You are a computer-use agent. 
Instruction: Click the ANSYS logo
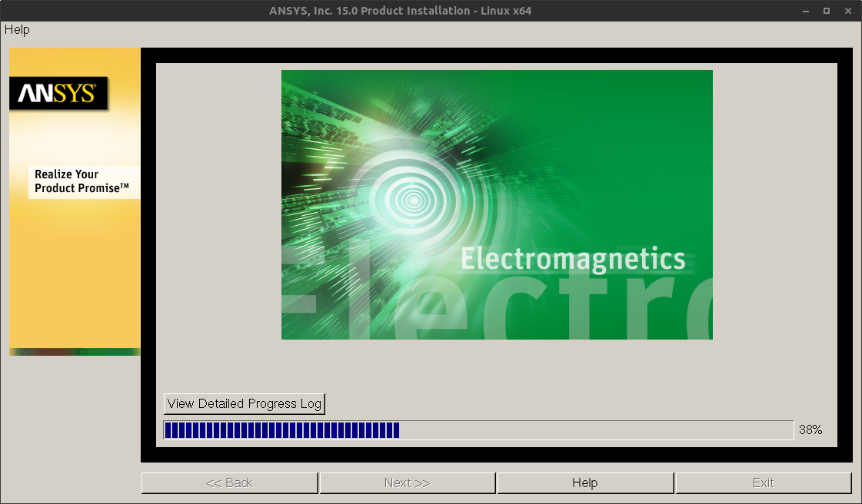click(x=58, y=93)
